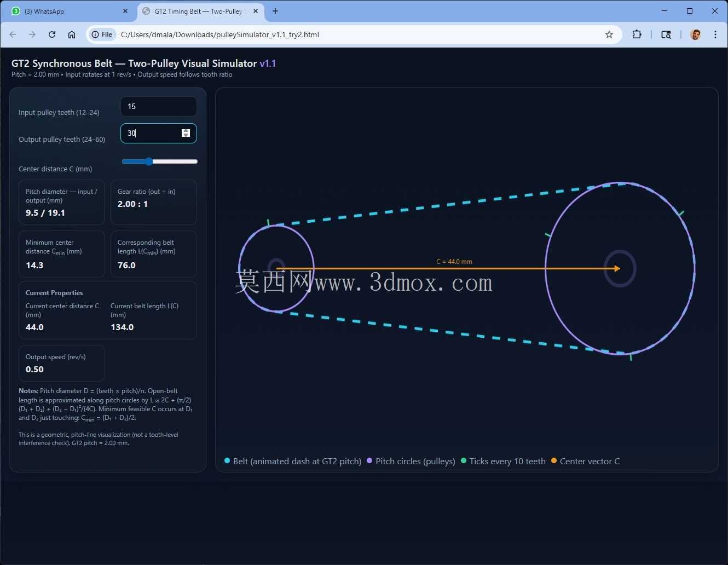Click the orange center vector arrowhead
This screenshot has width=728, height=565.
pyautogui.click(x=617, y=268)
